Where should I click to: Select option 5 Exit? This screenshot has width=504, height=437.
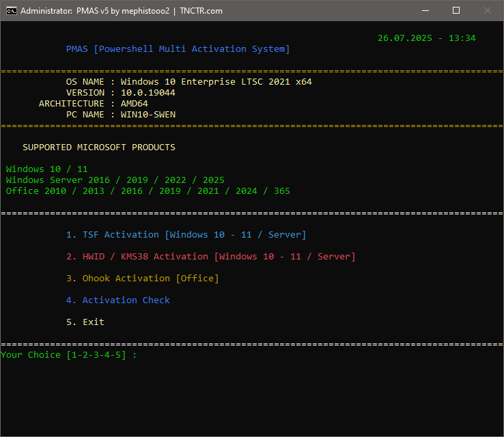[85, 322]
